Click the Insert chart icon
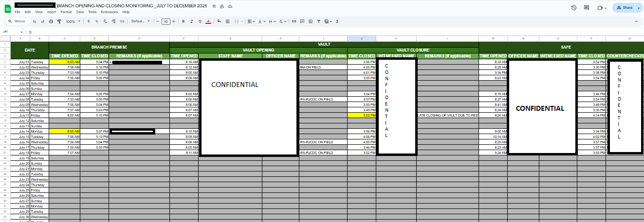 click(x=311, y=21)
